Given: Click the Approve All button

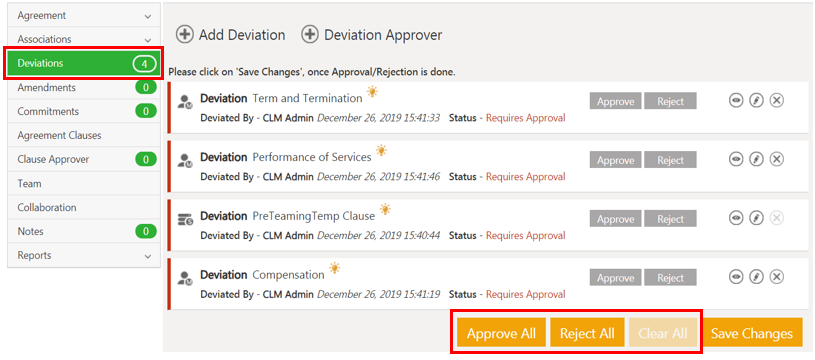Looking at the screenshot, I should pos(501,333).
